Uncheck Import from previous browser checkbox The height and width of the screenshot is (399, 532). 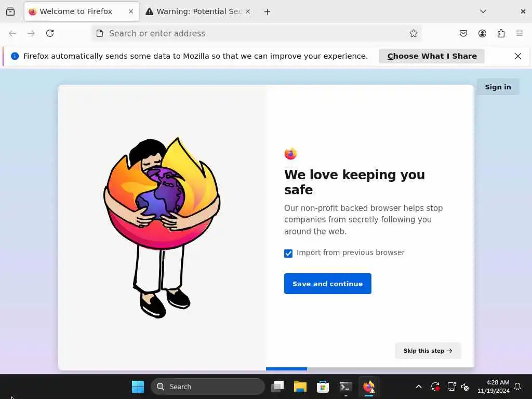click(x=288, y=254)
